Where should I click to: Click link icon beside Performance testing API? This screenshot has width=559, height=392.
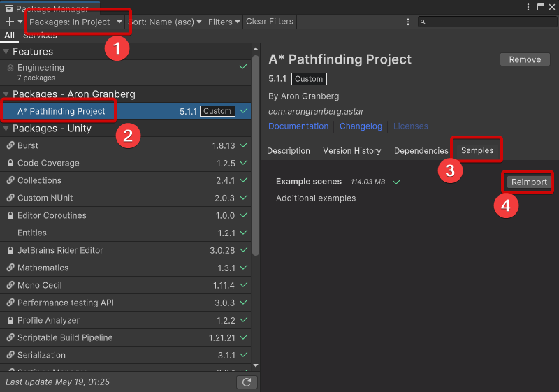pyautogui.click(x=10, y=303)
